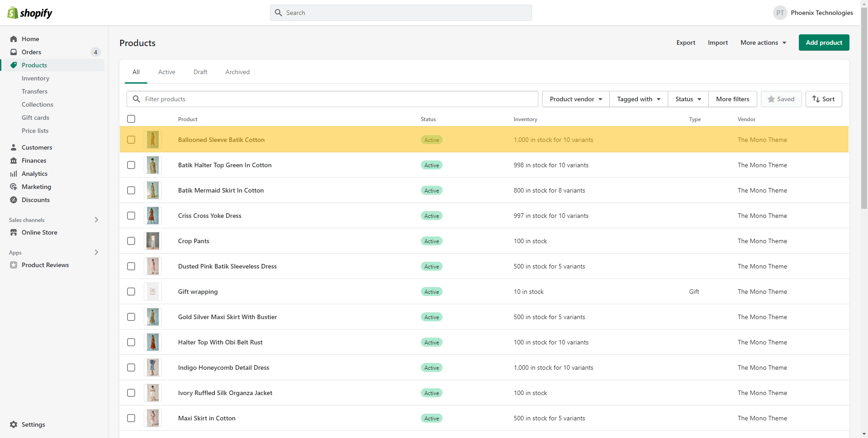868x438 pixels.
Task: Expand the Sales channels chevron
Action: [x=96, y=220]
